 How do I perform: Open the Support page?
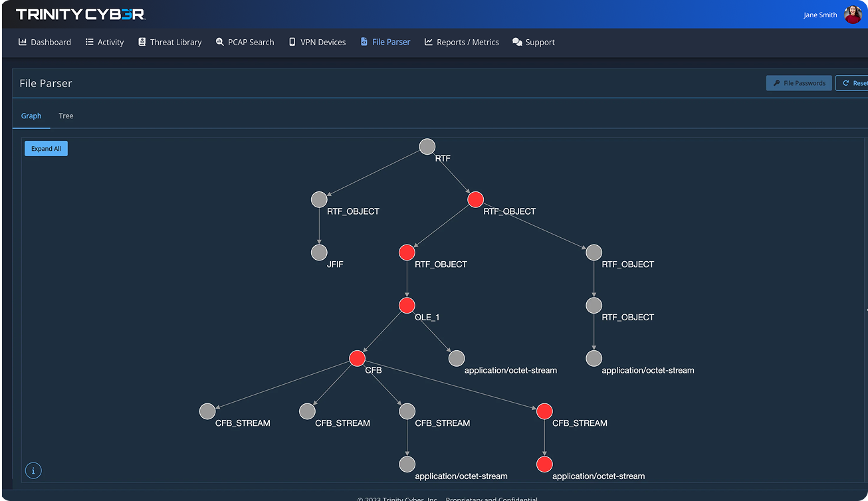pyautogui.click(x=533, y=42)
